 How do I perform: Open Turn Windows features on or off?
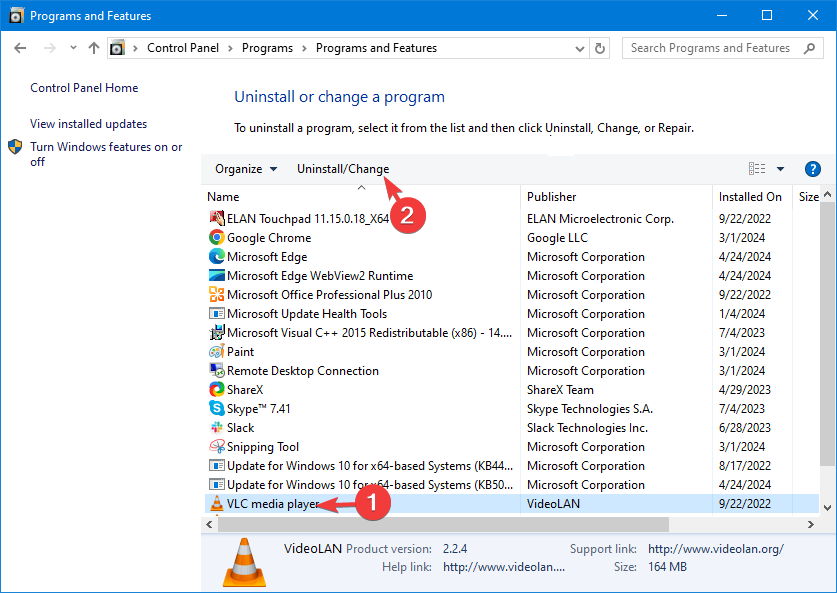(106, 154)
